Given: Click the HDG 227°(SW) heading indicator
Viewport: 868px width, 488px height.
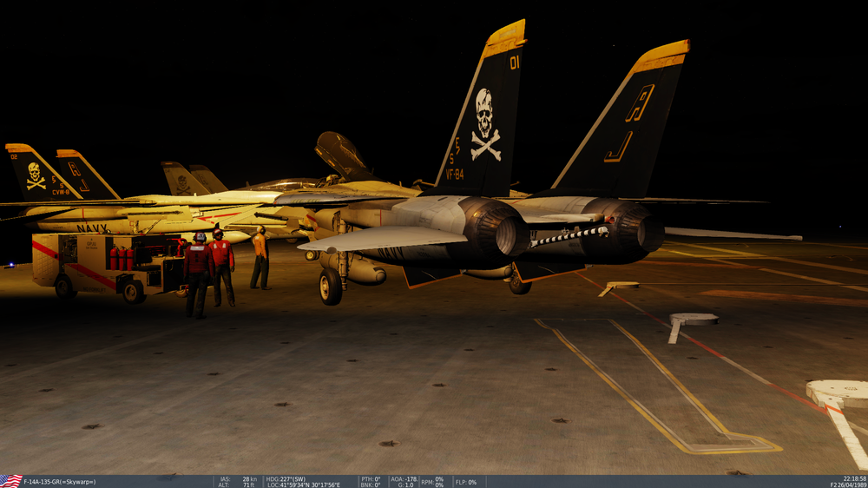Looking at the screenshot, I should (286, 479).
